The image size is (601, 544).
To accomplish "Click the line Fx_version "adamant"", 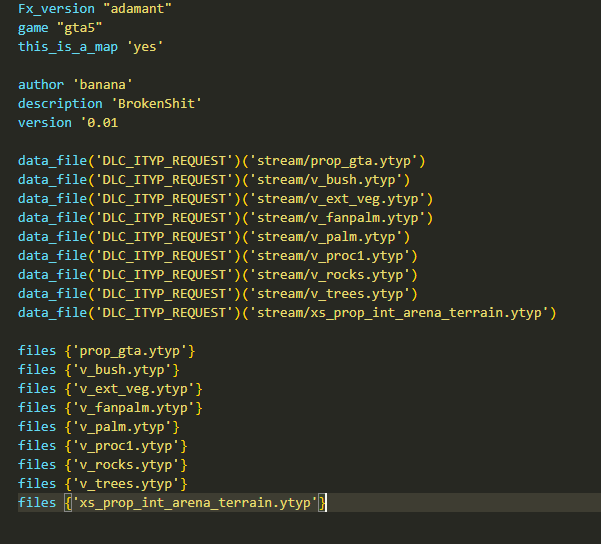I will click(x=95, y=9).
